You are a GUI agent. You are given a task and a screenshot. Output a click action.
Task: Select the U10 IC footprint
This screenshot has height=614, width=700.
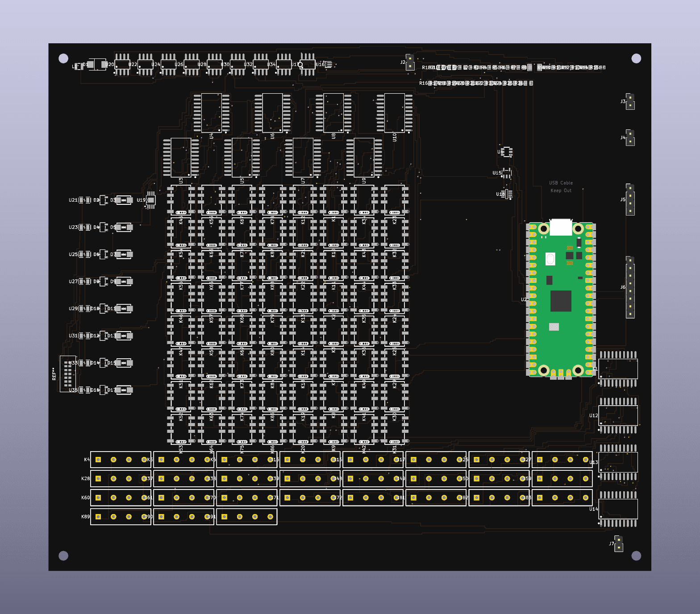tap(394, 113)
